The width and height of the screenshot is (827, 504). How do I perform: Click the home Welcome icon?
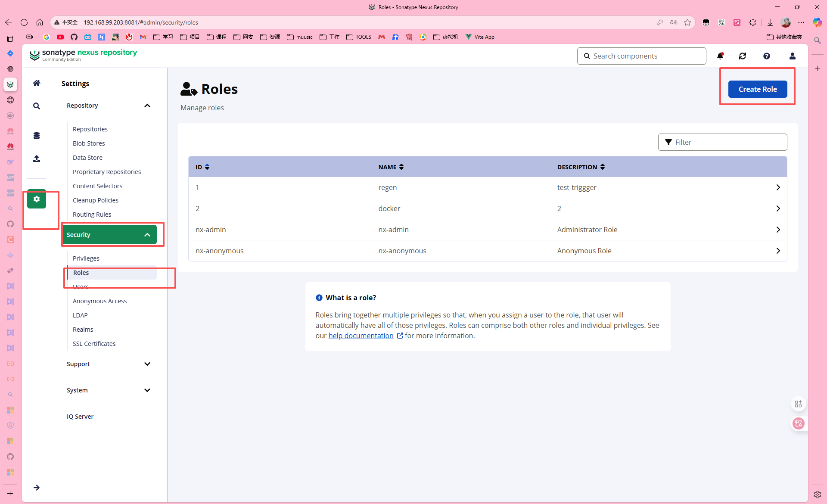[37, 83]
